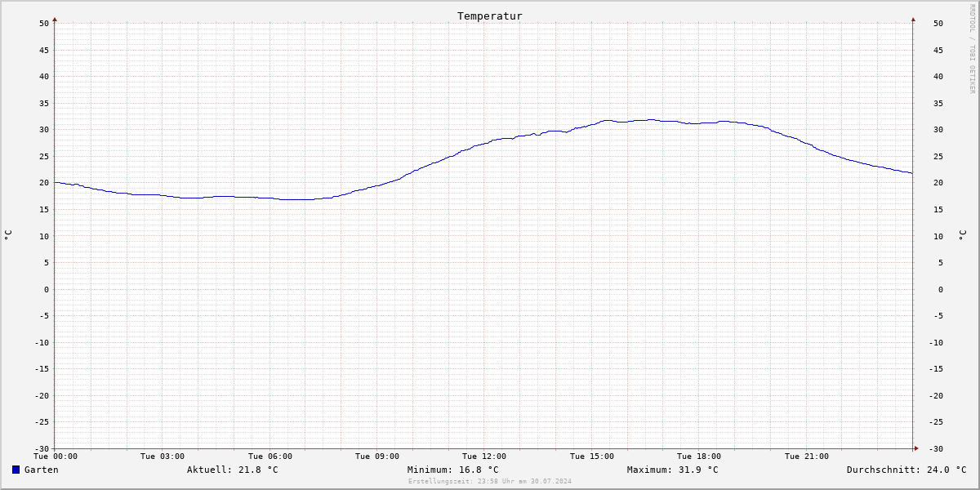
Task: Click the Tue 18:00 x-axis label
Action: (x=699, y=457)
